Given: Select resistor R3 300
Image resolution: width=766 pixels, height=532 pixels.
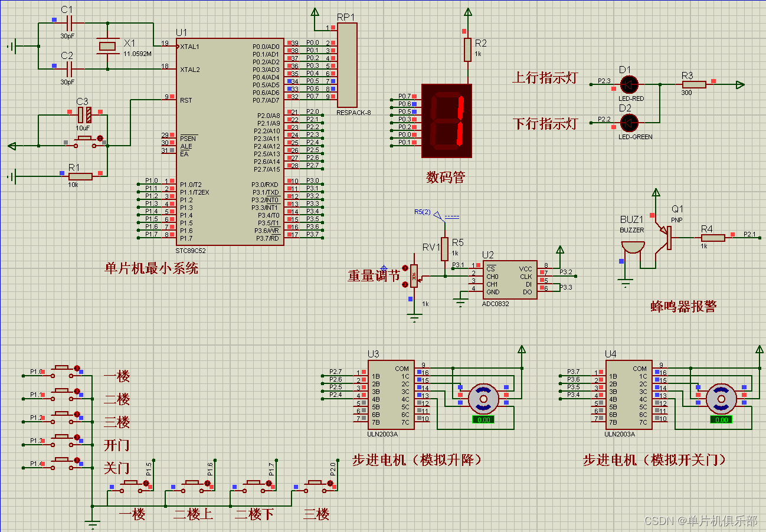Looking at the screenshot, I should click(x=695, y=85).
